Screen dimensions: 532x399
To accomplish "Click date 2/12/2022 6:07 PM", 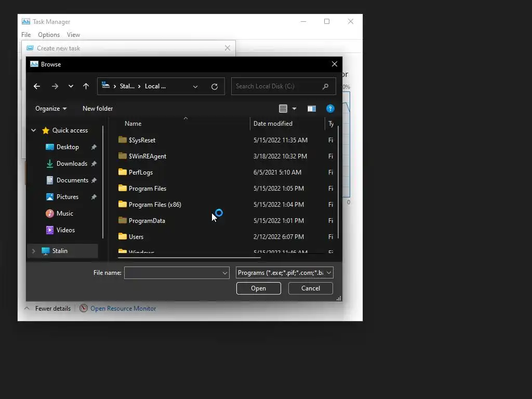I will (278, 237).
